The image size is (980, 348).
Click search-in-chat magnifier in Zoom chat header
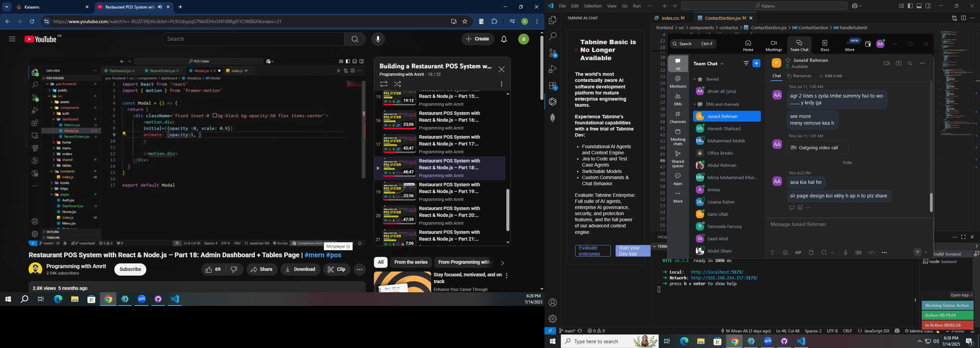[x=910, y=64]
